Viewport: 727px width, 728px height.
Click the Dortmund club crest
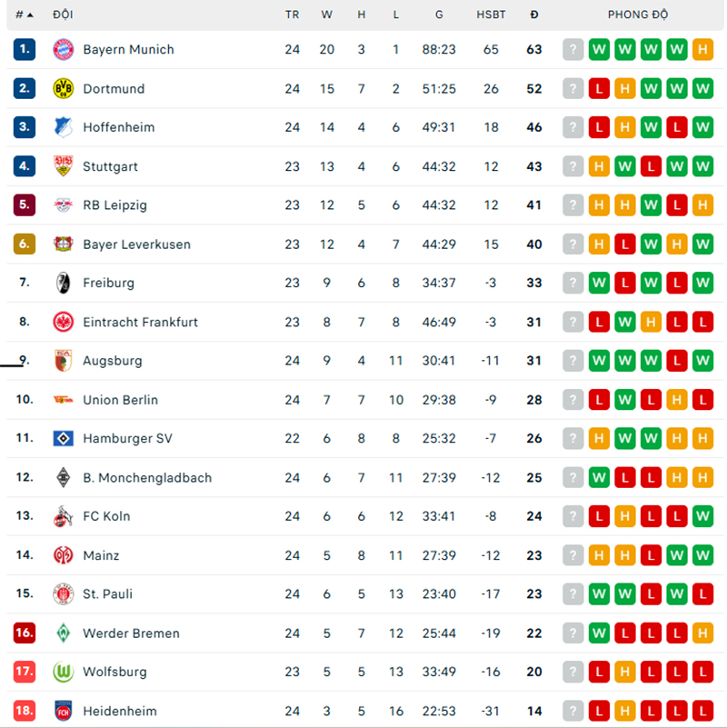[63, 89]
